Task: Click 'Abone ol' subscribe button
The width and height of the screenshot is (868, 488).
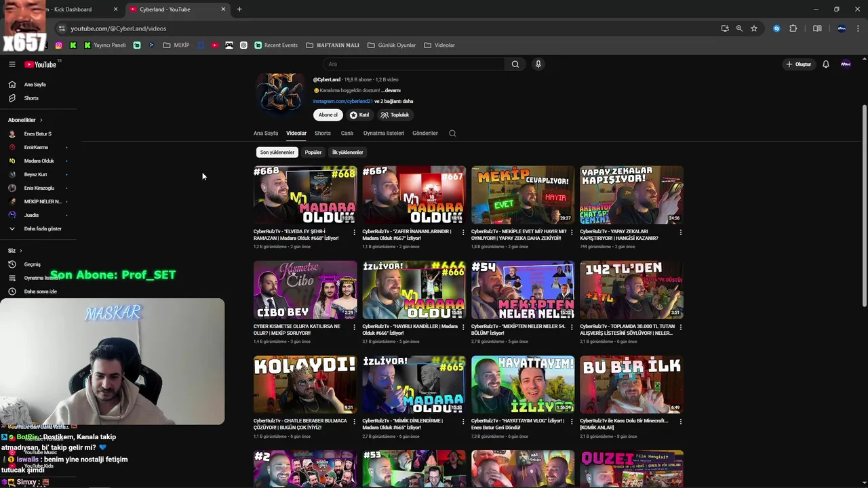Action: (x=328, y=115)
